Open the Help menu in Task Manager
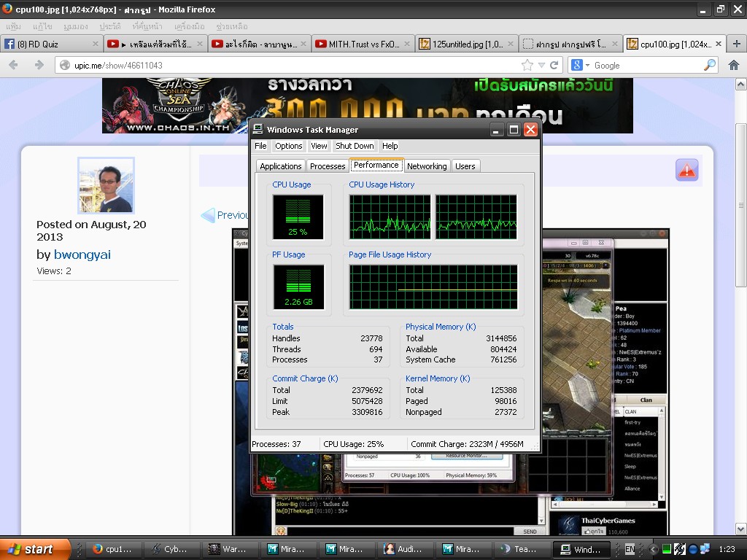 390,146
